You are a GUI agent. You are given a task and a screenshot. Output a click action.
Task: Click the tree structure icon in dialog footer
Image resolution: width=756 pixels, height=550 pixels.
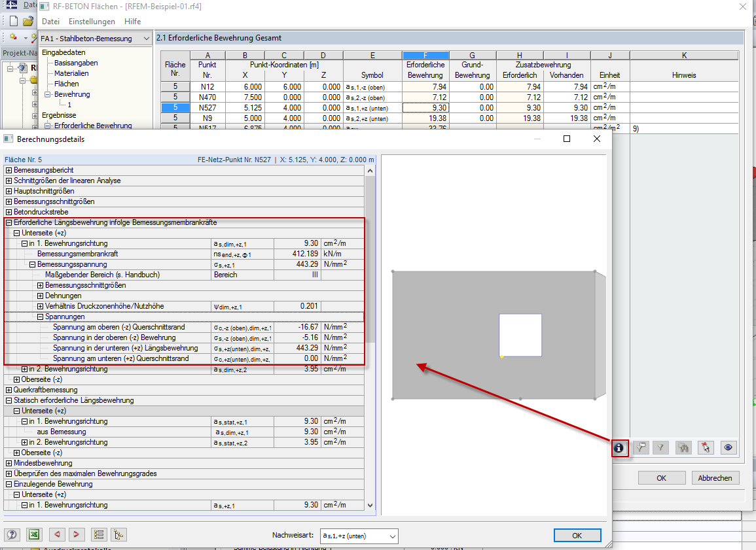coord(118,534)
